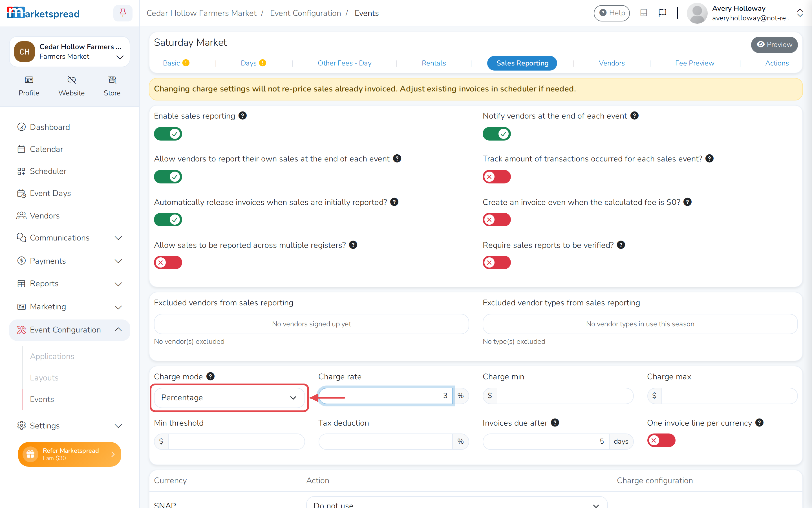This screenshot has width=812, height=508.
Task: Toggle Allow sales across multiple registers
Action: (168, 262)
